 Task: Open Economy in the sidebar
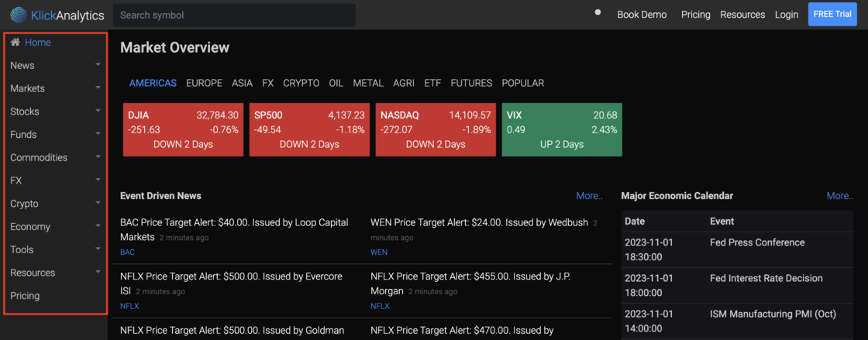coord(30,227)
